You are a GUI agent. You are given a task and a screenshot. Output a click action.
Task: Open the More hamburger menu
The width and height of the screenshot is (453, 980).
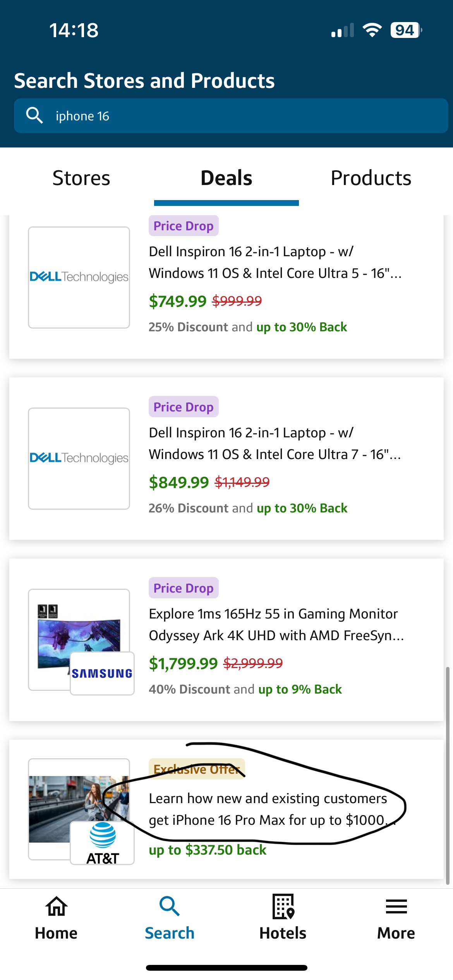point(396,907)
